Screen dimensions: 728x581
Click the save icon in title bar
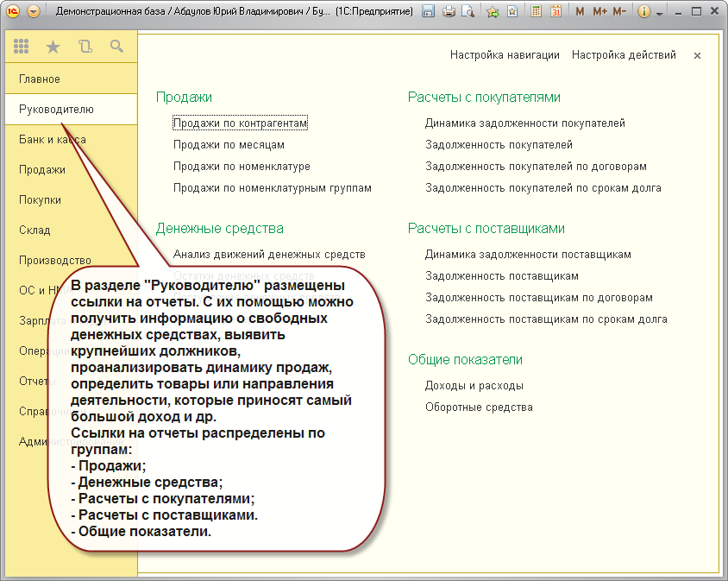click(430, 12)
